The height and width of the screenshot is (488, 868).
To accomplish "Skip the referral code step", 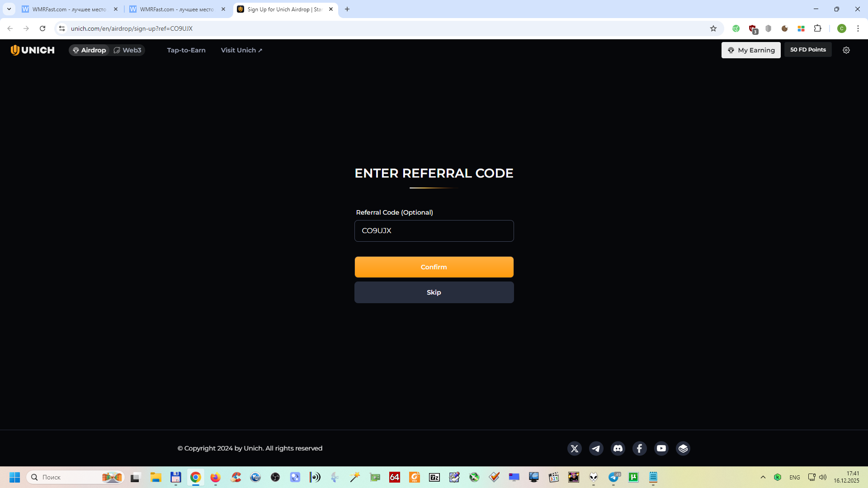I will (434, 292).
